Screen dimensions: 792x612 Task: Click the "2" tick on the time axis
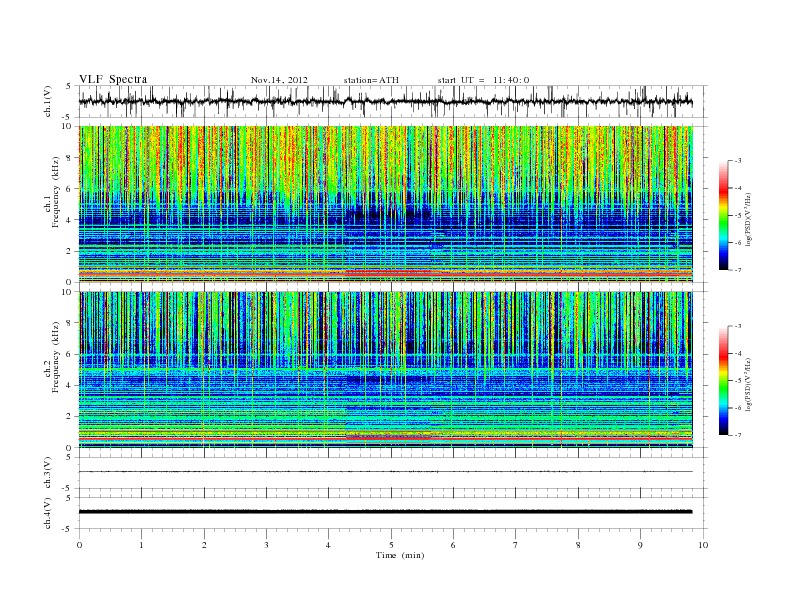204,545
